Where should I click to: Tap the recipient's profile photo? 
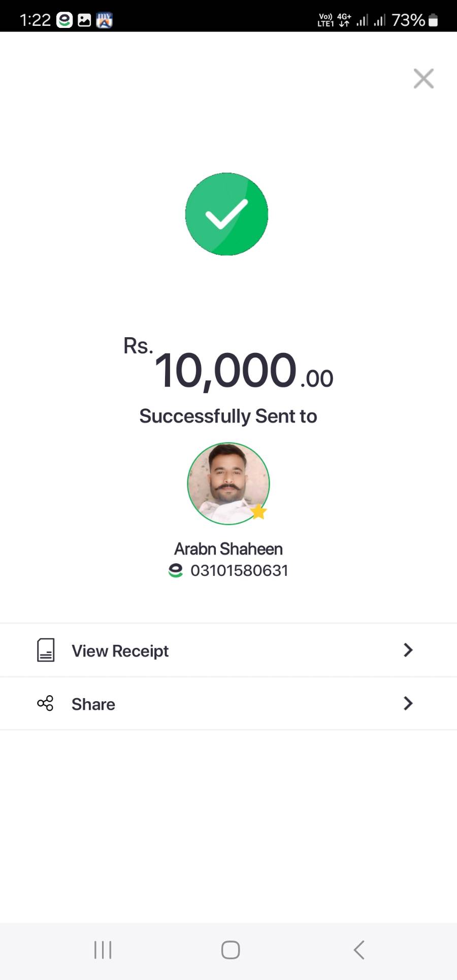click(x=228, y=483)
